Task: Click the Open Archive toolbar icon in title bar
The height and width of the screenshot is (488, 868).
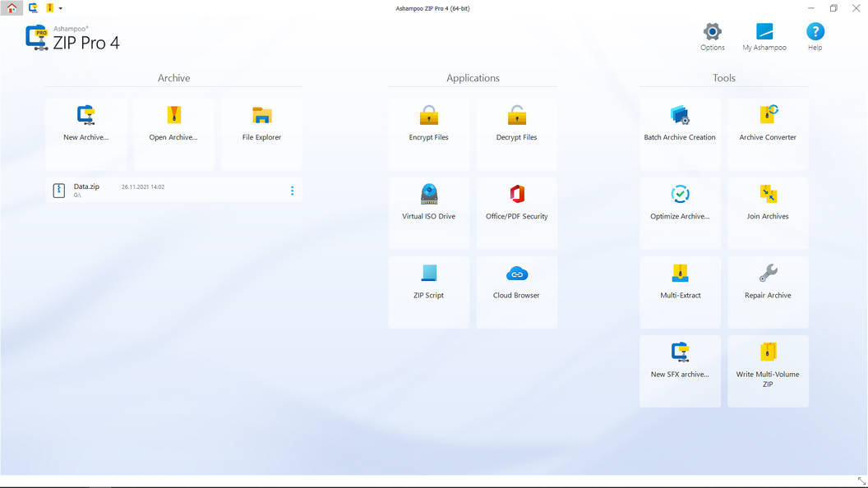Action: coord(49,8)
